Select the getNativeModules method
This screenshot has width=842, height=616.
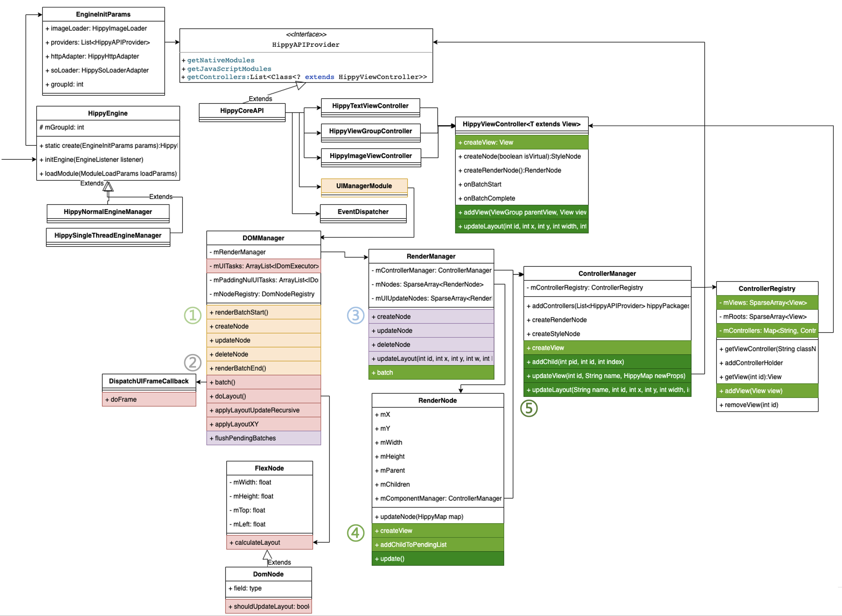point(220,60)
